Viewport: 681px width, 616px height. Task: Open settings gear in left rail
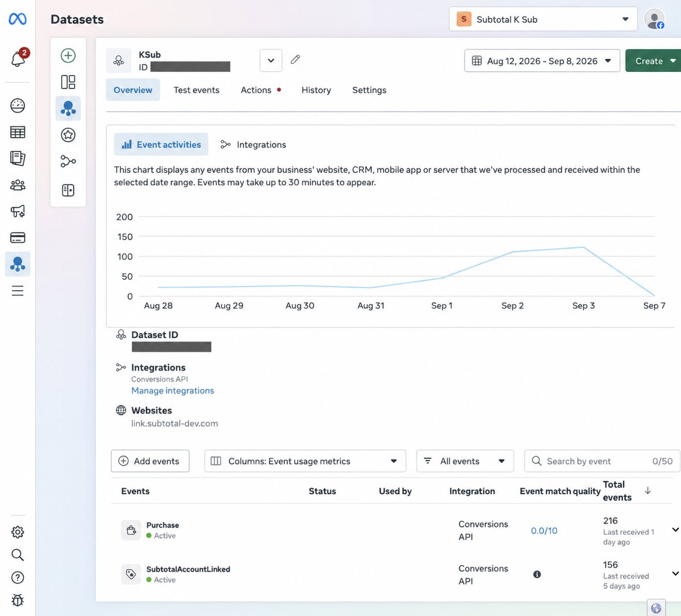click(18, 532)
